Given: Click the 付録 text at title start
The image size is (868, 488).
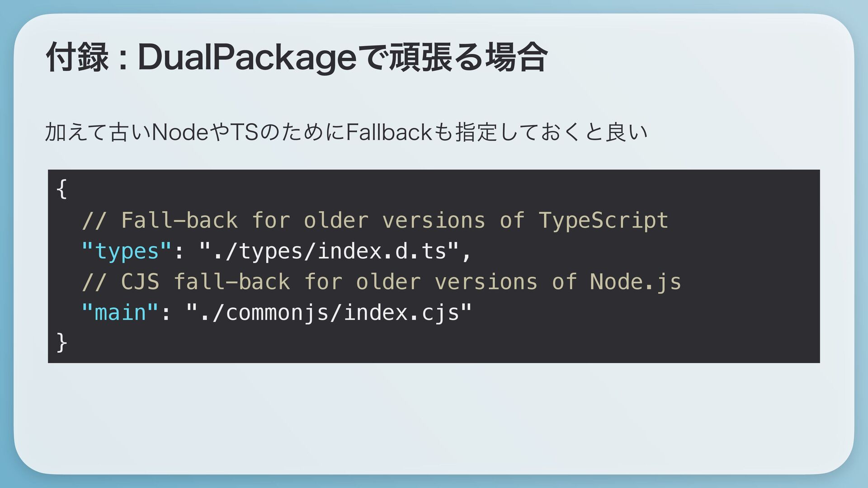Looking at the screenshot, I should click(77, 58).
